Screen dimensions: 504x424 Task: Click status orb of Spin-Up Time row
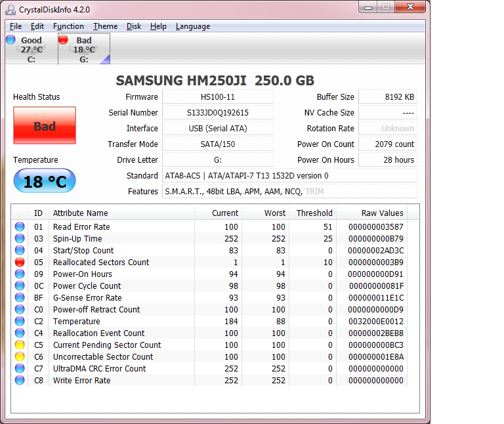point(20,238)
